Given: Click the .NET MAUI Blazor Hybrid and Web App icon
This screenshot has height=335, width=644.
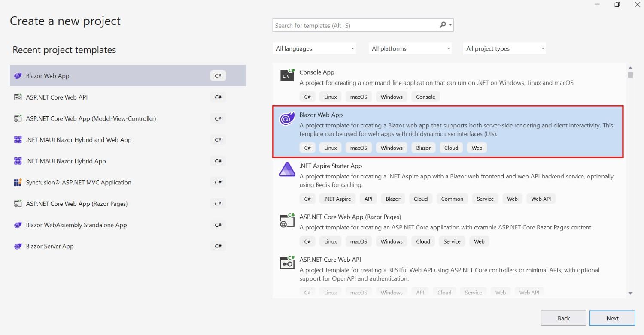Looking at the screenshot, I should point(18,140).
